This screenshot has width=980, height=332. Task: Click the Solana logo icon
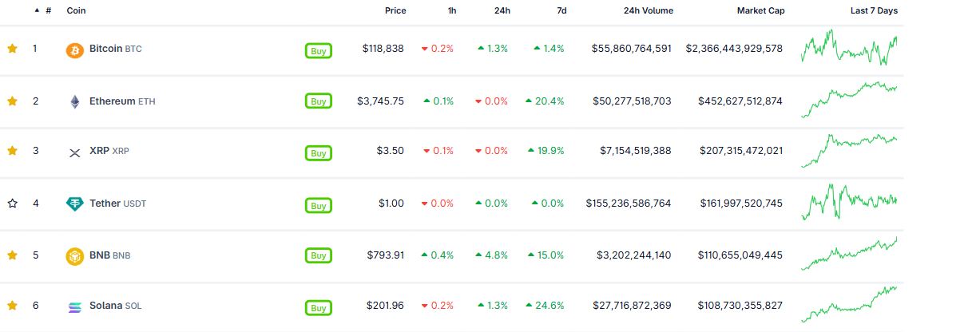(x=74, y=306)
